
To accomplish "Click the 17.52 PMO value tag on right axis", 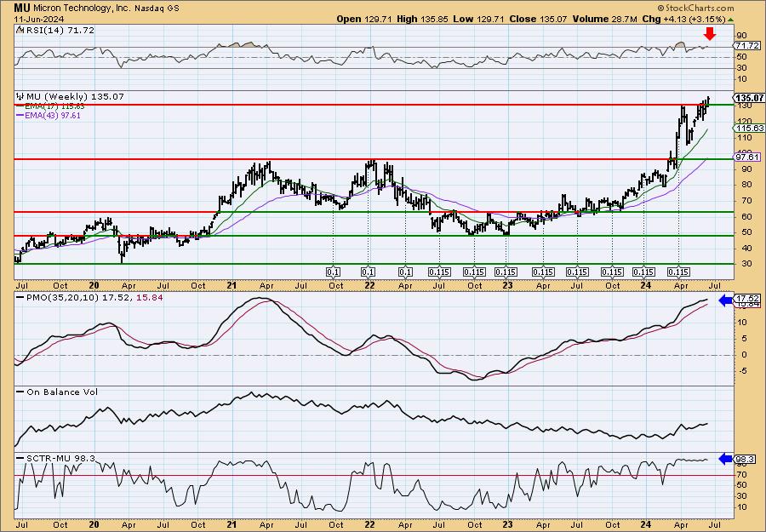I will tap(748, 299).
